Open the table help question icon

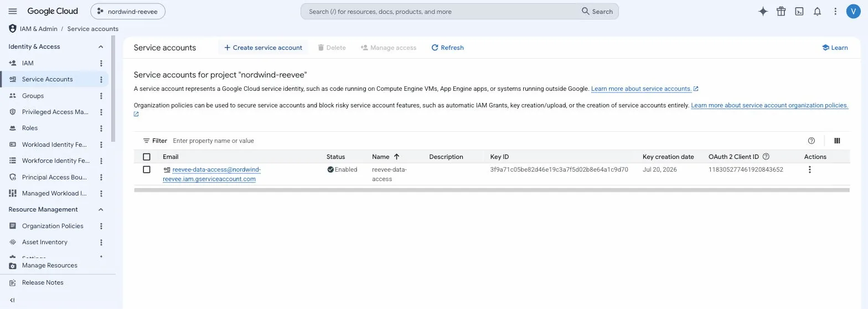(812, 141)
